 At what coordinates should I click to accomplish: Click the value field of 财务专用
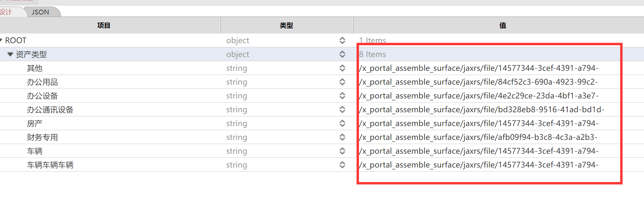coord(479,137)
